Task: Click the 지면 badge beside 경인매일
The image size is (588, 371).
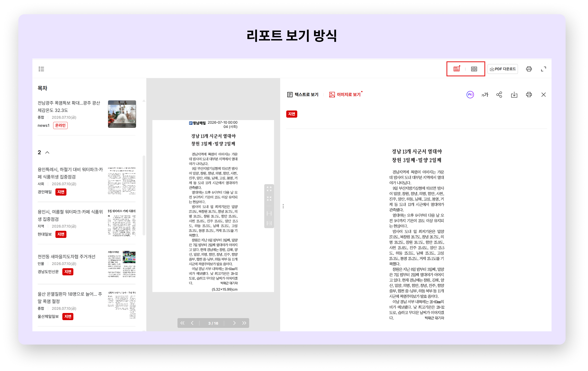Action: pos(61,192)
